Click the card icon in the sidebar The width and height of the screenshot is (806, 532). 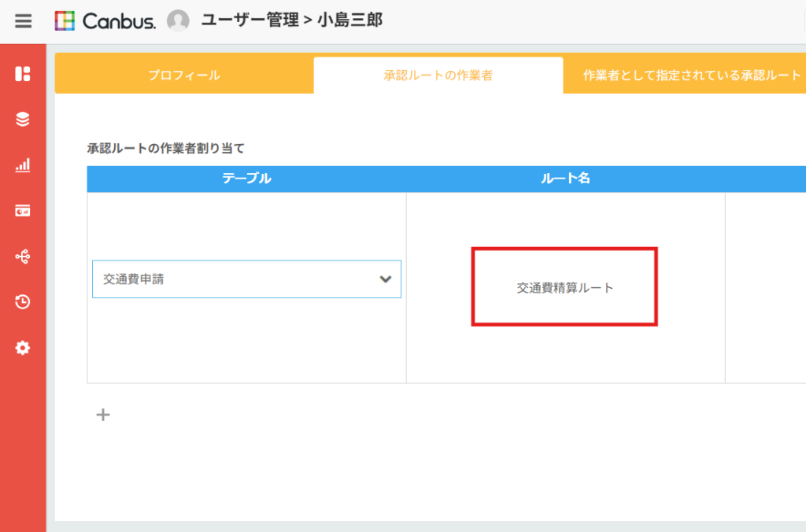[x=23, y=211]
